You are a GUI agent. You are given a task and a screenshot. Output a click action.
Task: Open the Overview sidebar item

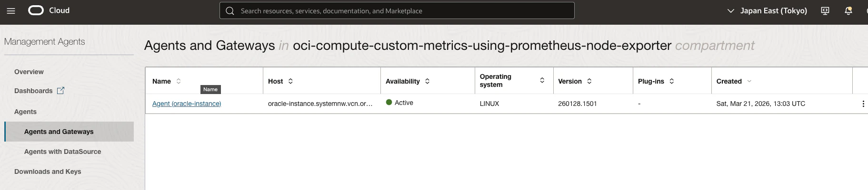click(29, 72)
